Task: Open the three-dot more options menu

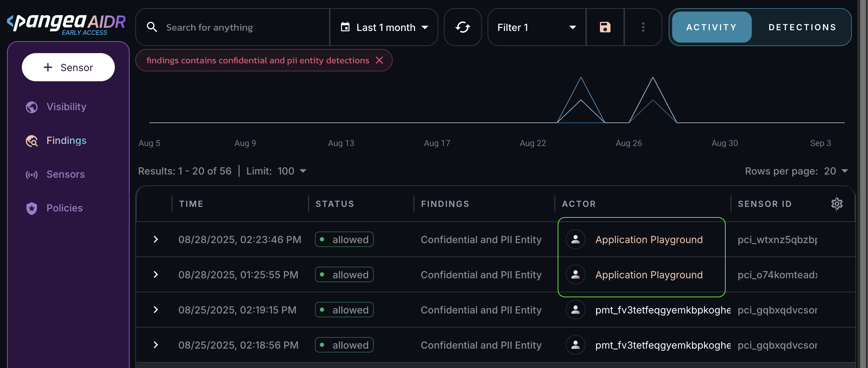Action: 643,27
